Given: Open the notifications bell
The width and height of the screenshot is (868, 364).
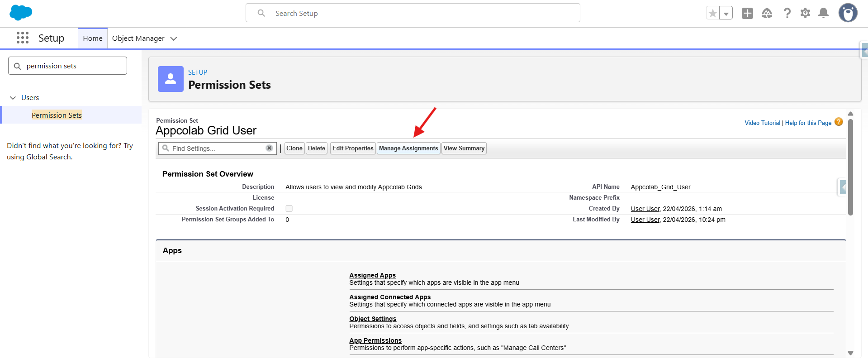Looking at the screenshot, I should click(x=824, y=13).
